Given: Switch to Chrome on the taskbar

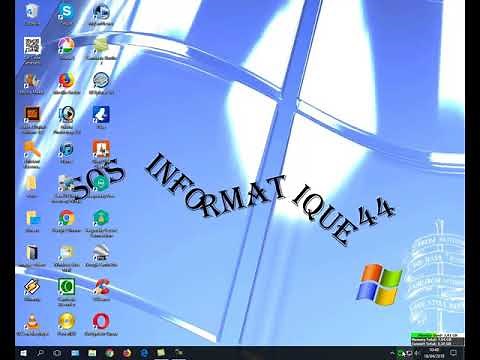Looking at the screenshot, I should [109, 353].
